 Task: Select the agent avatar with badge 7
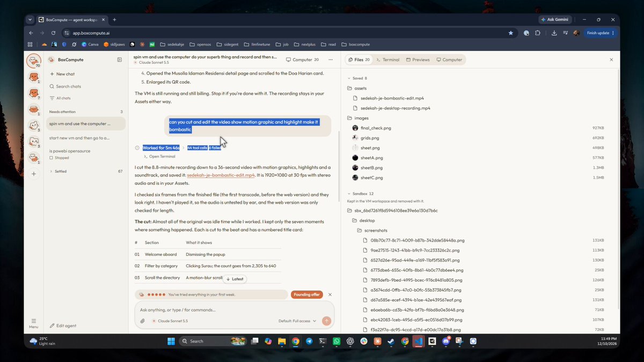pyautogui.click(x=33, y=94)
